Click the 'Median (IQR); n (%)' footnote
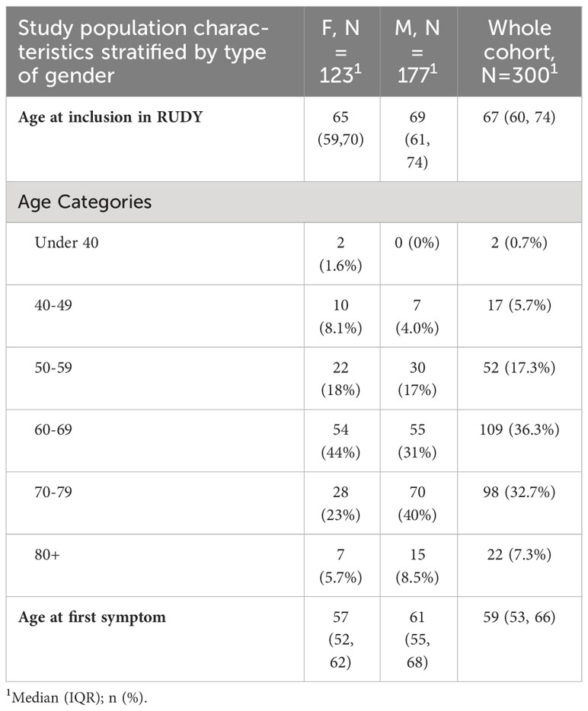The image size is (588, 711). (77, 698)
